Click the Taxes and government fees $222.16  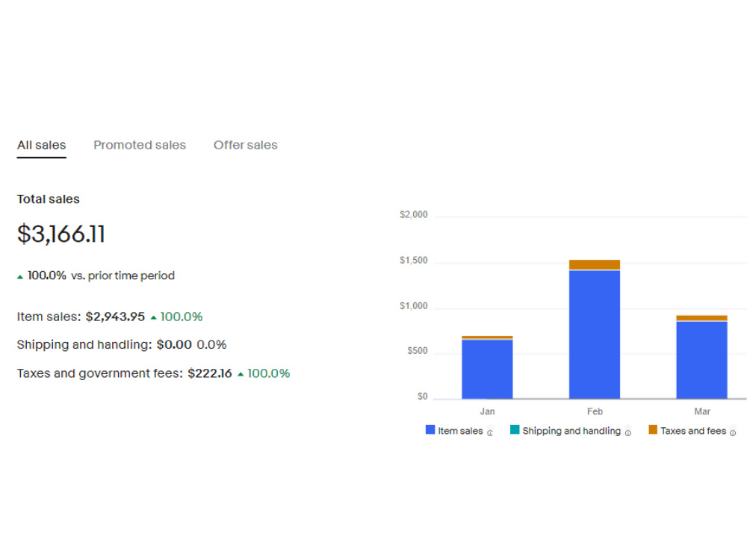[x=210, y=373]
